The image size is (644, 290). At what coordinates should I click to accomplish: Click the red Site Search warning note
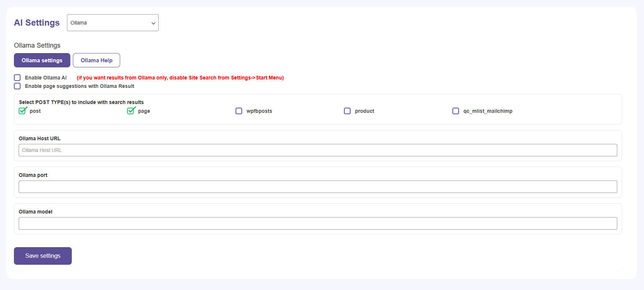click(x=180, y=78)
